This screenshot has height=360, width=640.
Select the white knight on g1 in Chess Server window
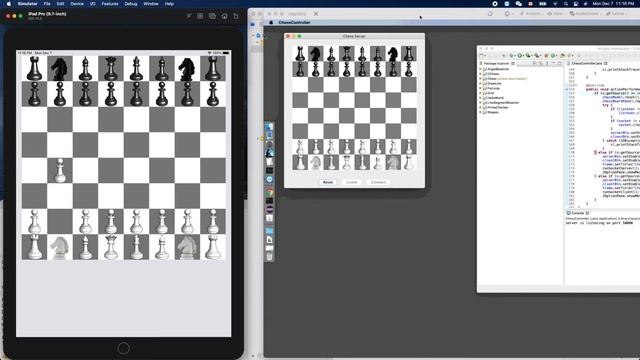[x=393, y=162]
